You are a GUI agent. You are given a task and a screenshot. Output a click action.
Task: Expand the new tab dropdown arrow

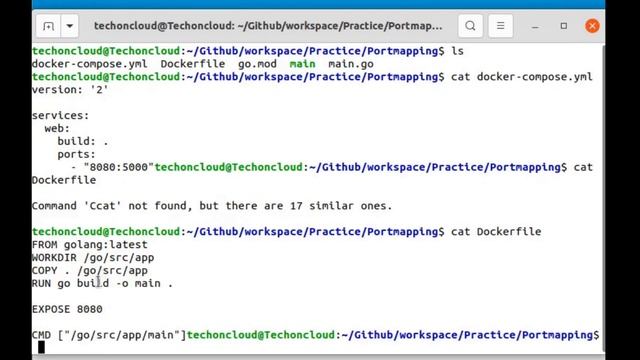(69, 26)
